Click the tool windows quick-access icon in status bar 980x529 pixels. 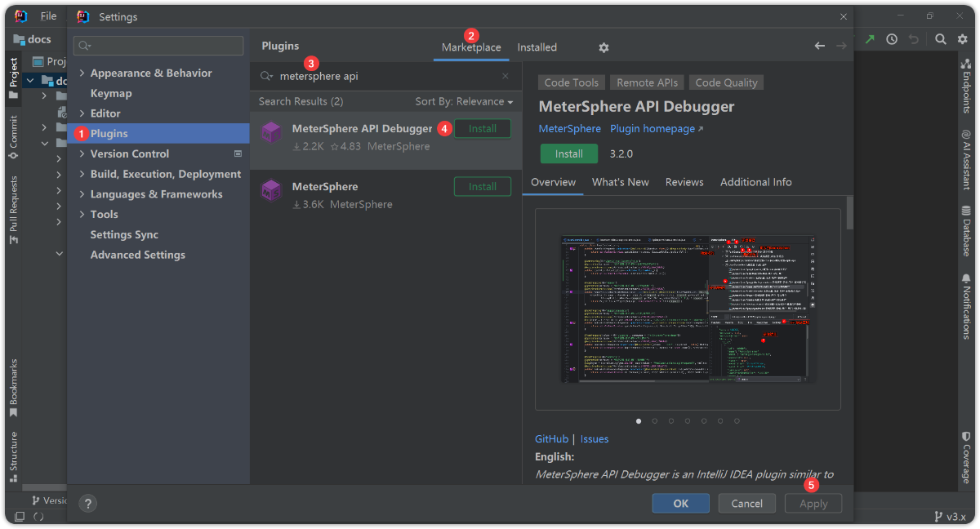click(x=19, y=517)
